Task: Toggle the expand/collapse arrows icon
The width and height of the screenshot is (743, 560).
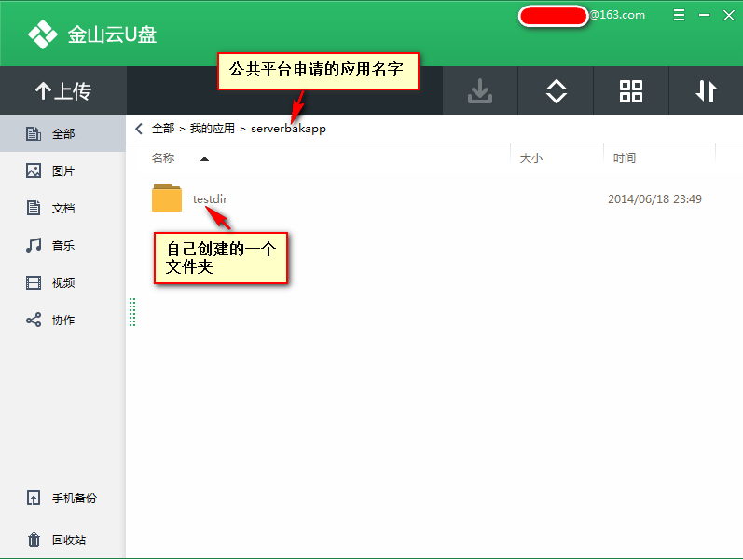Action: pyautogui.click(x=556, y=90)
